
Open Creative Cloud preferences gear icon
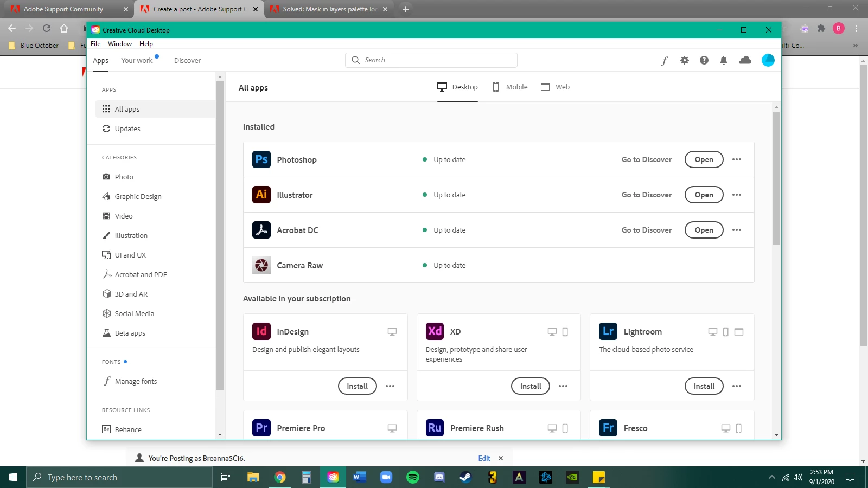point(685,60)
